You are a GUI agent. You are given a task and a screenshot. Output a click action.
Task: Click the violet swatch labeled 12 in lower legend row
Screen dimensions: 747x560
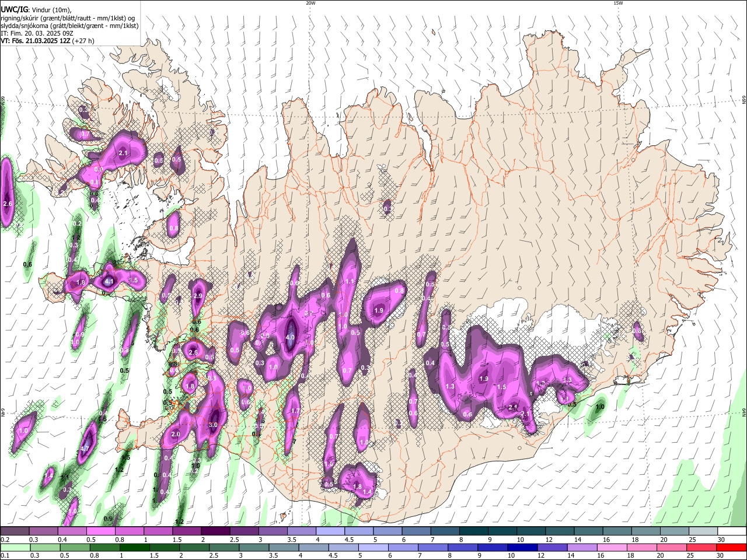(x=552, y=547)
